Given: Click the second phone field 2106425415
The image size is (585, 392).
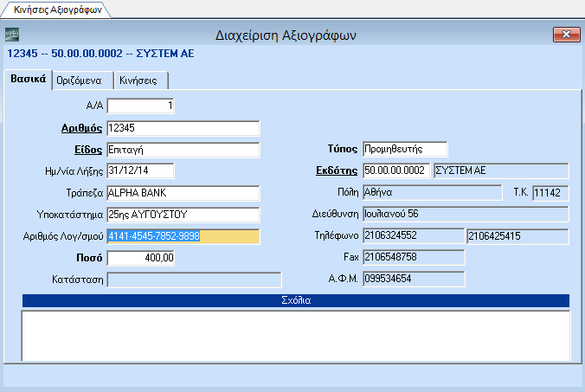Looking at the screenshot, I should tap(517, 236).
